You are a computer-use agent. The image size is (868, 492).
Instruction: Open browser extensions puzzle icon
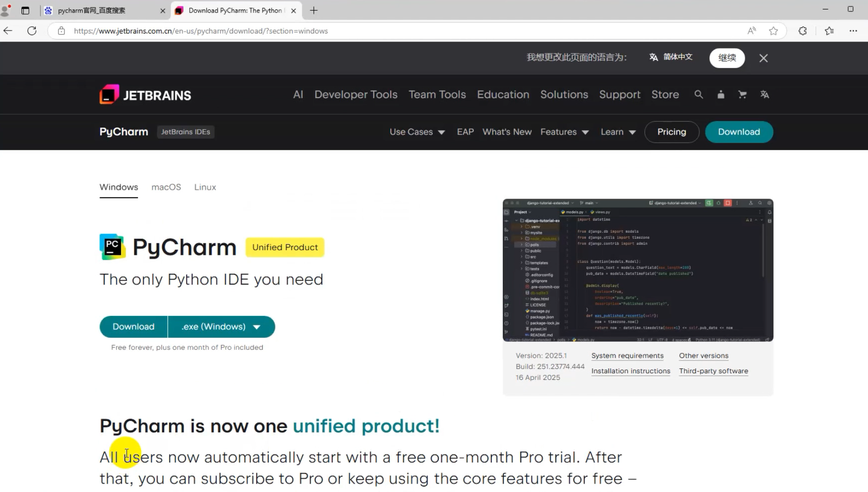[802, 31]
